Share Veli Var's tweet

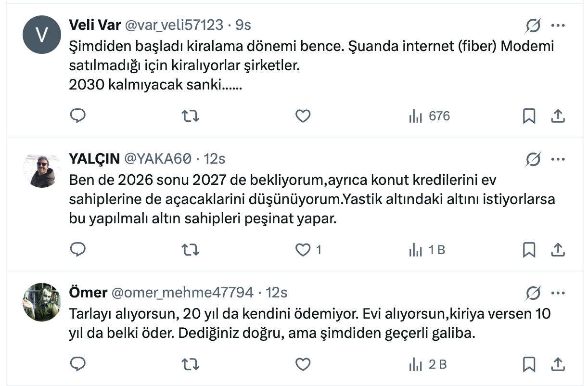coord(557,116)
